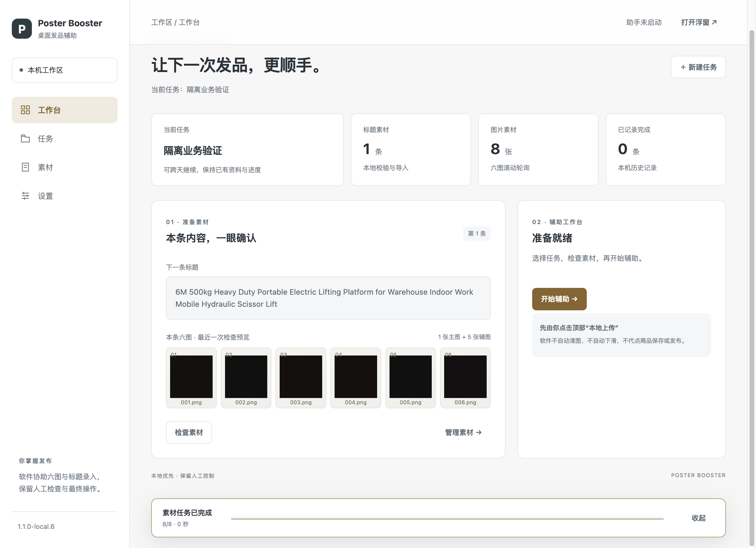The width and height of the screenshot is (756, 548).
Task: Click the 检查素材 button
Action: point(189,432)
